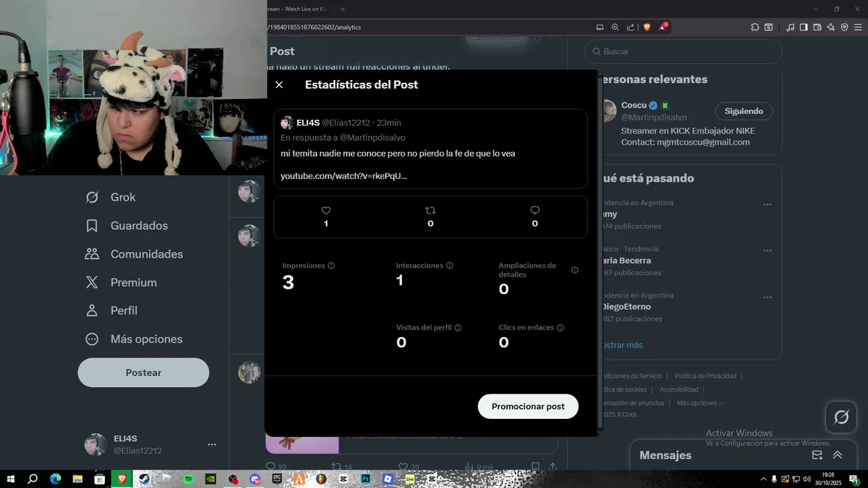Open Steam from the taskbar
868x488 pixels.
pos(144,479)
